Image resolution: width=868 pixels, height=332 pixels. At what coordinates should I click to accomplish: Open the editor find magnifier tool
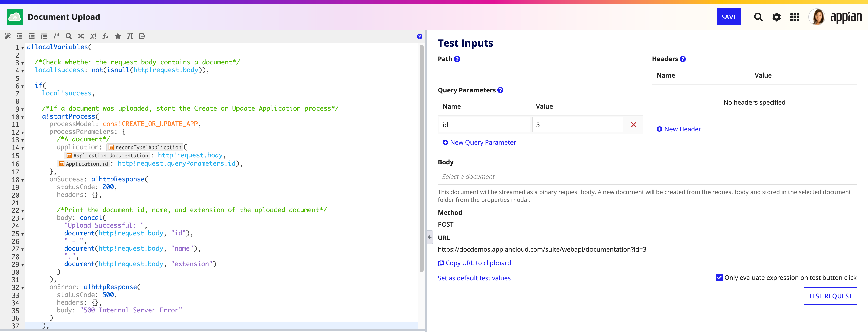coord(69,36)
